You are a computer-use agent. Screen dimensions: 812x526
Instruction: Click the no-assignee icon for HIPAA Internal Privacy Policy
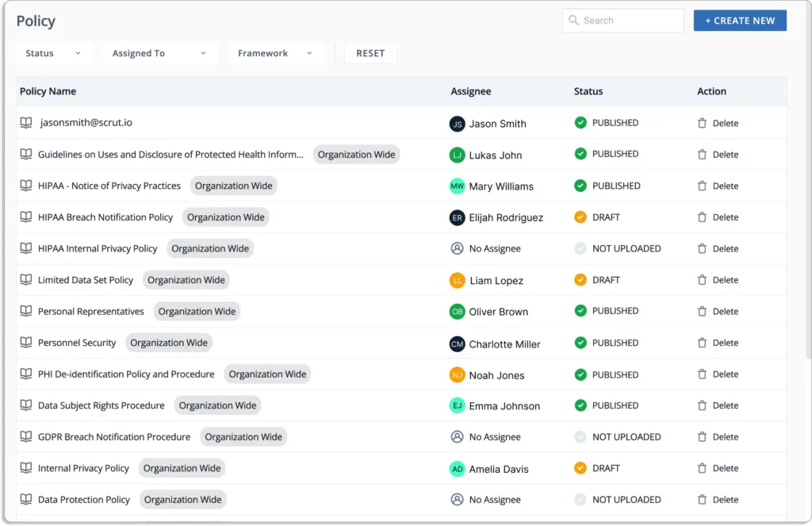[x=458, y=249]
